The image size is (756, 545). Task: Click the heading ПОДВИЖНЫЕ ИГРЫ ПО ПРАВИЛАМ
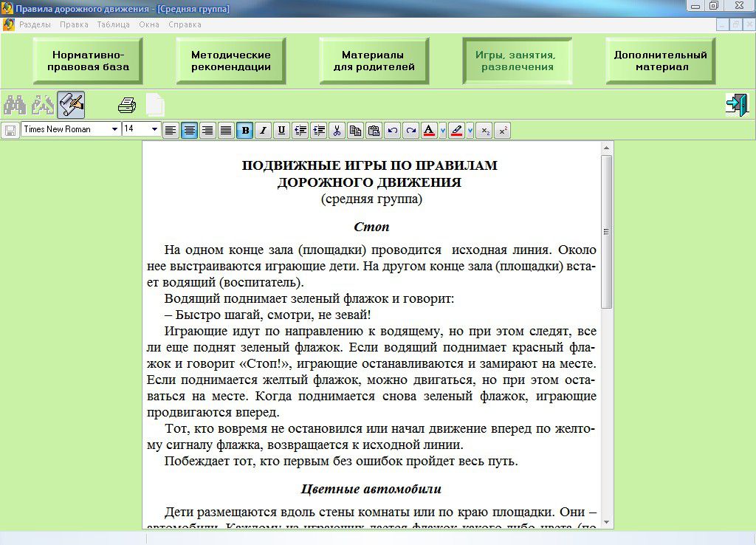click(369, 165)
